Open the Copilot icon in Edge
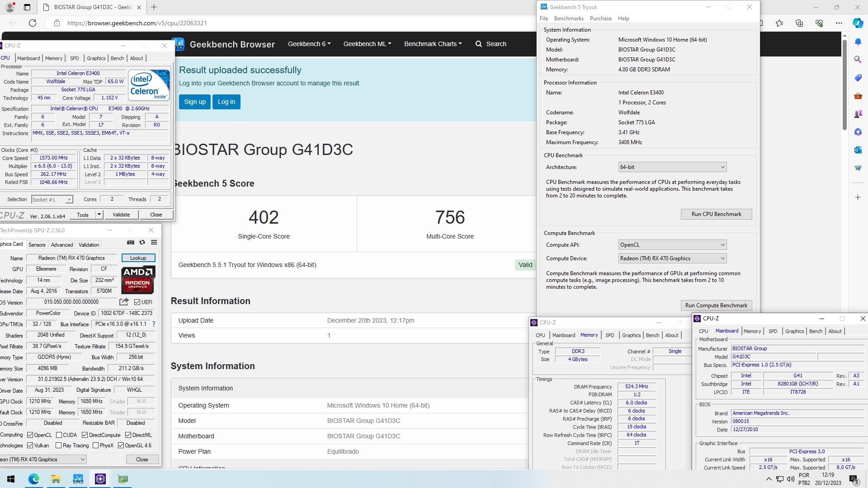 point(858,23)
